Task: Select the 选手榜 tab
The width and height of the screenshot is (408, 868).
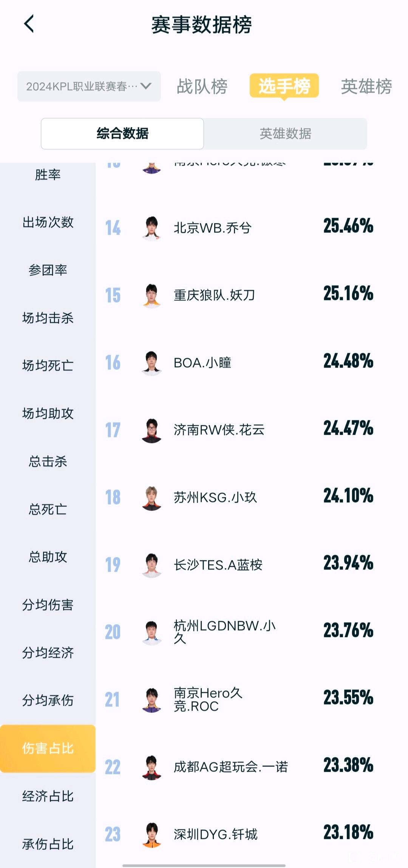Action: [x=284, y=86]
